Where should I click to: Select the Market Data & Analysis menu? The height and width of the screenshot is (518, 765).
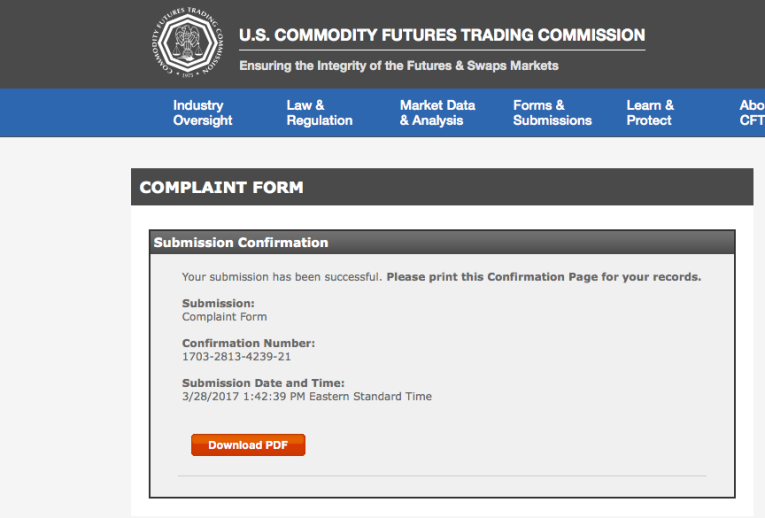click(x=437, y=113)
